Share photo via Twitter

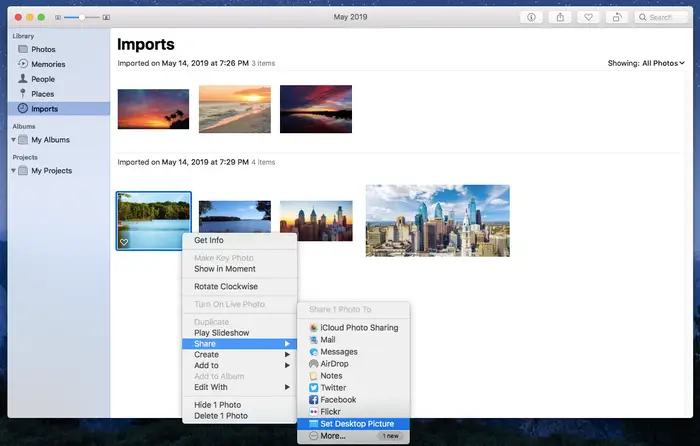[x=333, y=388]
